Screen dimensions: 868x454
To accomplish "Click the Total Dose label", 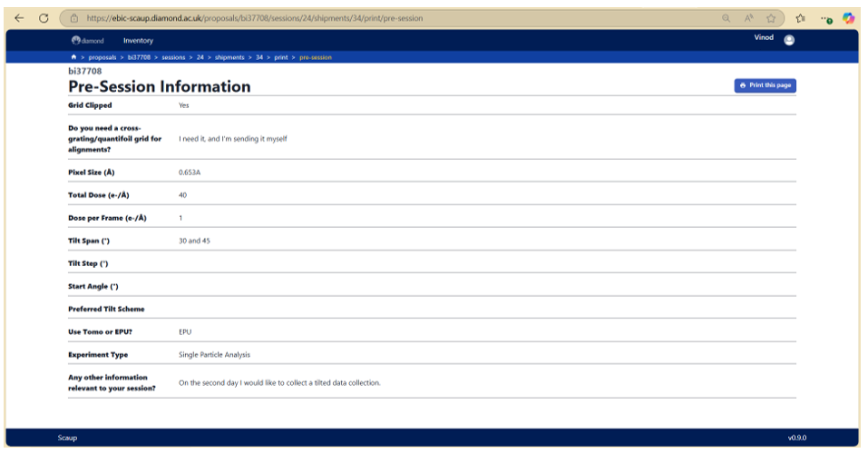I will click(99, 195).
